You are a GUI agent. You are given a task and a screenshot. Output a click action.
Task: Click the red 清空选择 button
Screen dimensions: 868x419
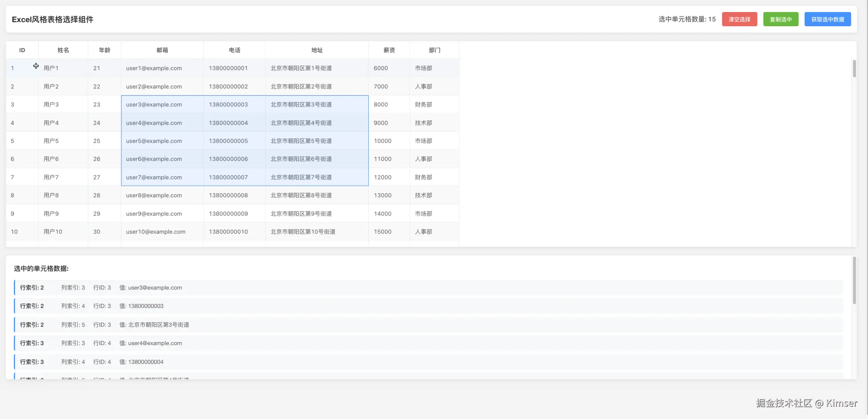pos(739,20)
